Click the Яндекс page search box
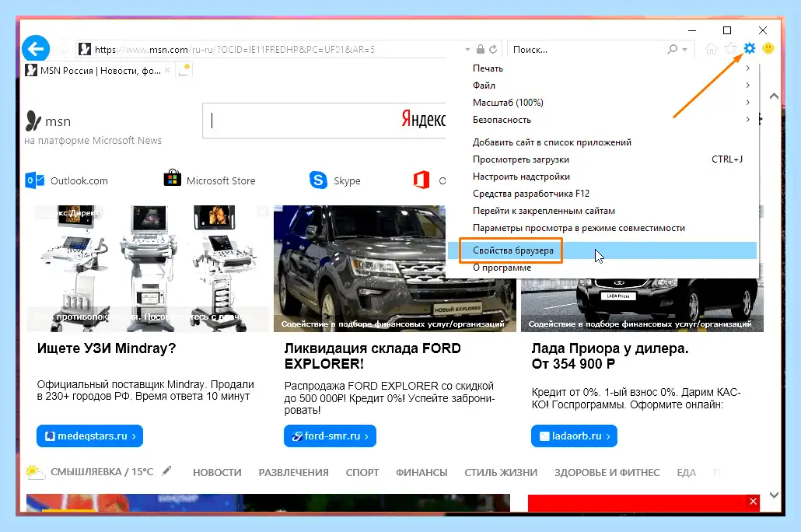The width and height of the screenshot is (801, 532). click(x=324, y=121)
